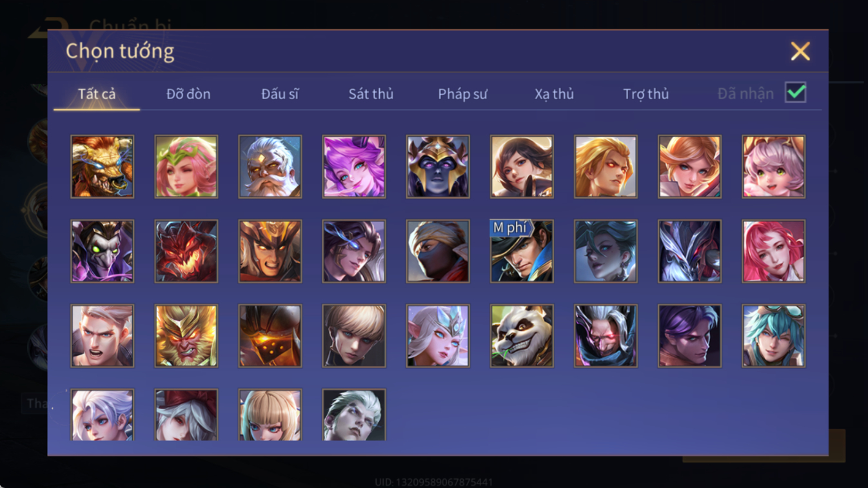This screenshot has width=868, height=488.
Task: Select the white elf girl with tiara
Action: click(438, 336)
